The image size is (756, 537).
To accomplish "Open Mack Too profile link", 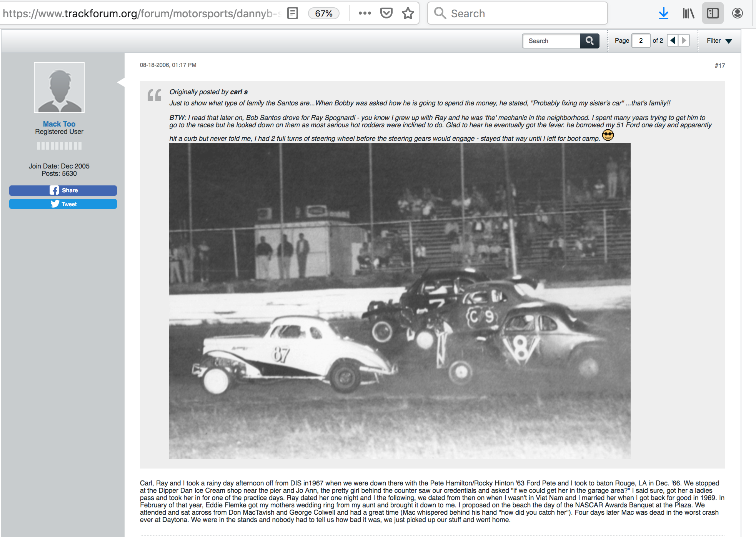I will coord(59,124).
